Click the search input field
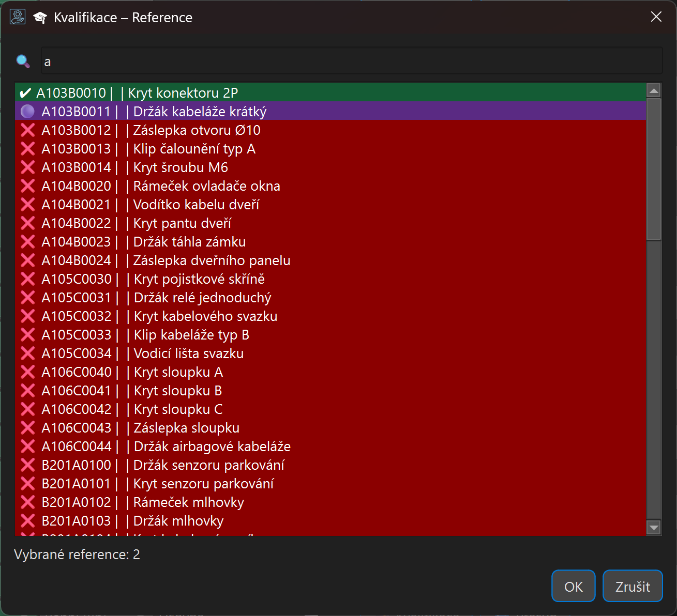This screenshot has width=677, height=616. [x=352, y=61]
